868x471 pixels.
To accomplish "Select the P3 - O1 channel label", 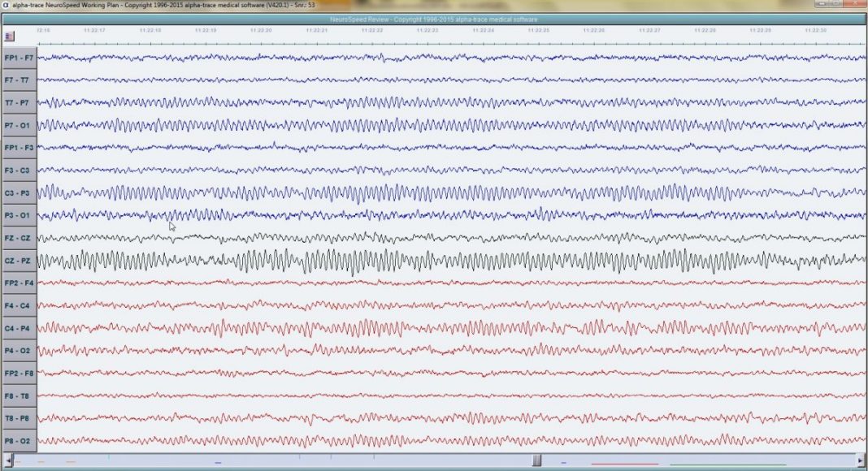I will coord(20,215).
